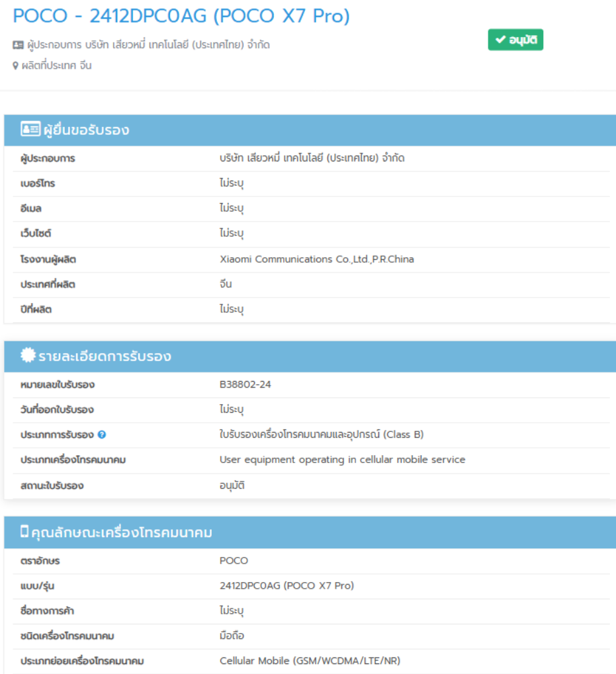Image resolution: width=616 pixels, height=674 pixels.
Task: Click the Class B certificate type text
Action: (x=322, y=435)
